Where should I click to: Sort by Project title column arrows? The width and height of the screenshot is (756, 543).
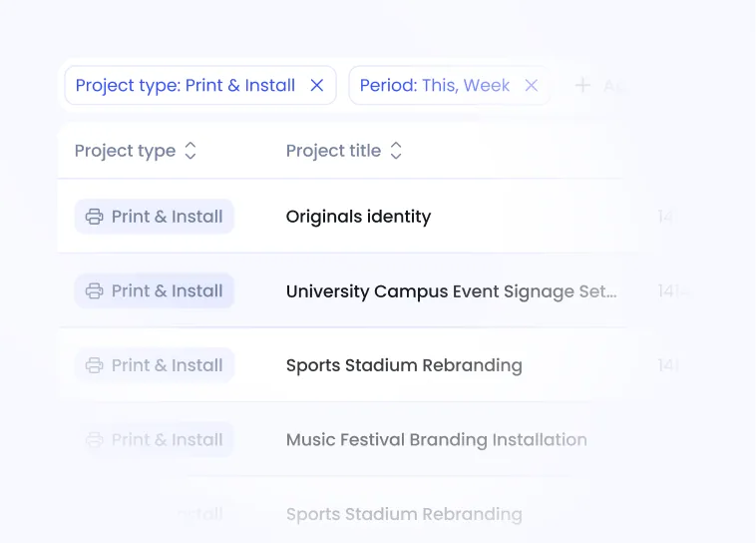(396, 151)
